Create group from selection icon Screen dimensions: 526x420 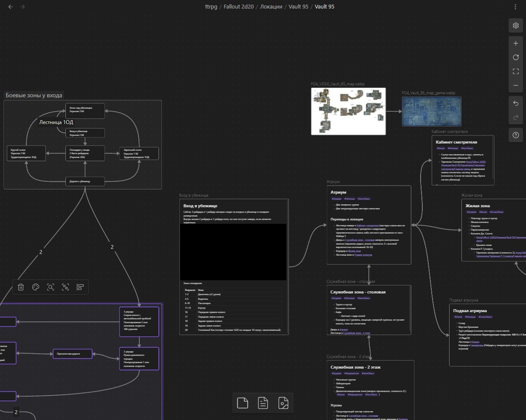(65, 287)
